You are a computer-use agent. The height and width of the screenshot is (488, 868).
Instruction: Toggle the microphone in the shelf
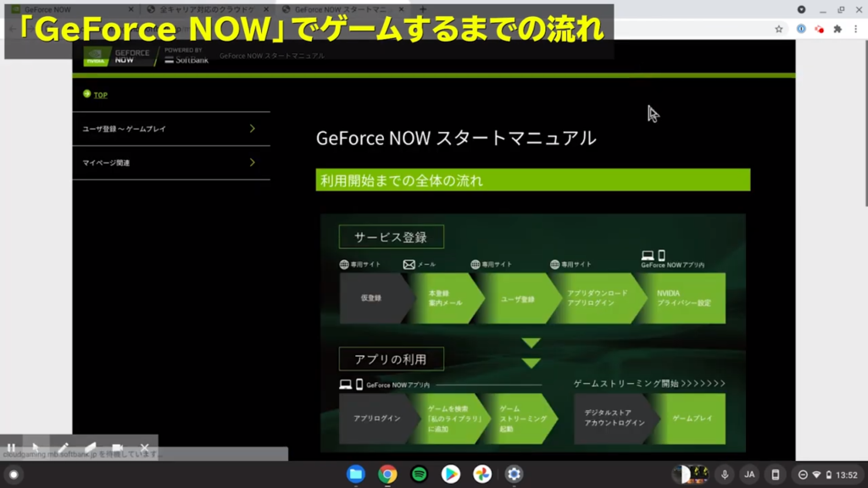pos(725,474)
